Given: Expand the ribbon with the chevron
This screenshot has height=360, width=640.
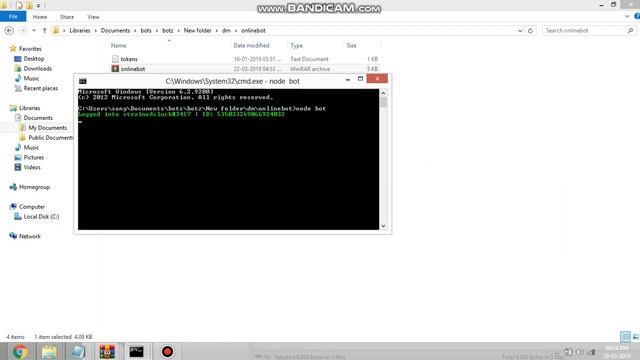Looking at the screenshot, I should click(627, 16).
